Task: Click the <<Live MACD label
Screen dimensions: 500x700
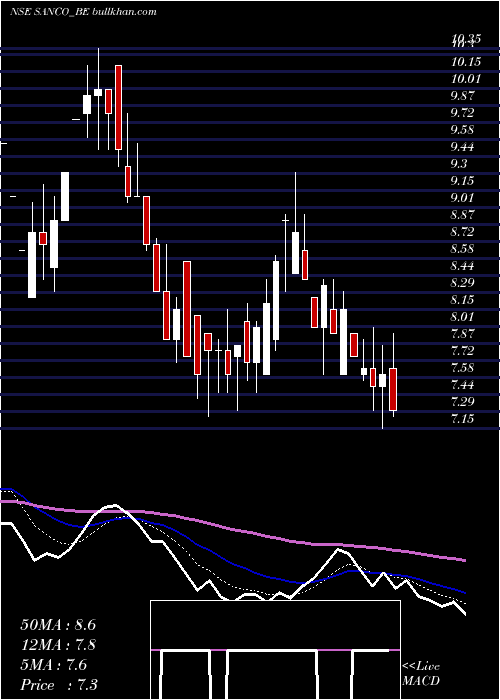Action: click(421, 674)
